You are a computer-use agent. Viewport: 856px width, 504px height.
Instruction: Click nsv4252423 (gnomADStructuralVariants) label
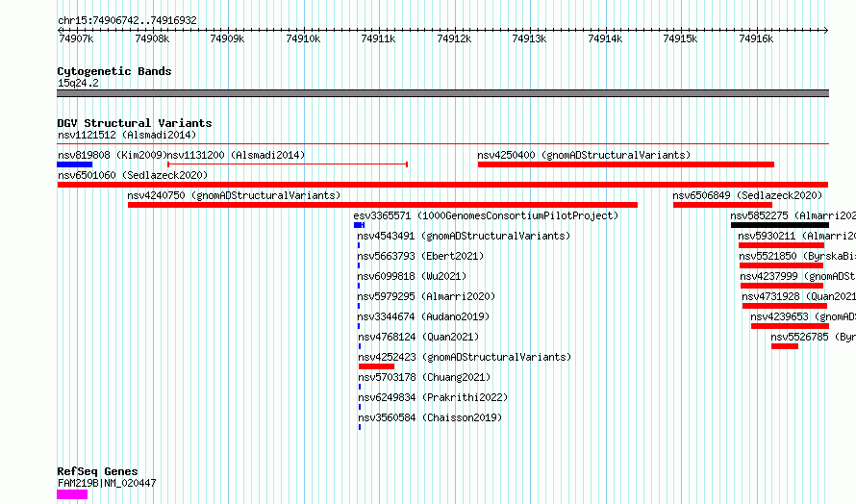coord(465,357)
